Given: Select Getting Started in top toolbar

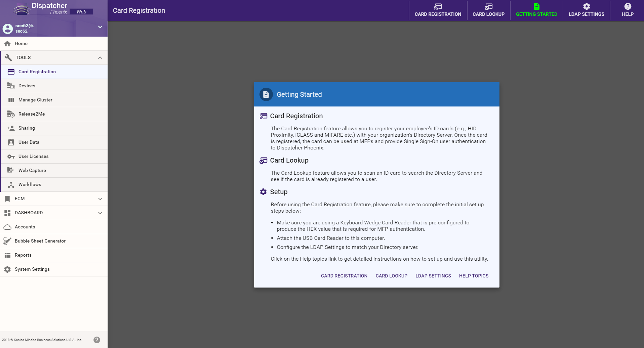Looking at the screenshot, I should 536,10.
